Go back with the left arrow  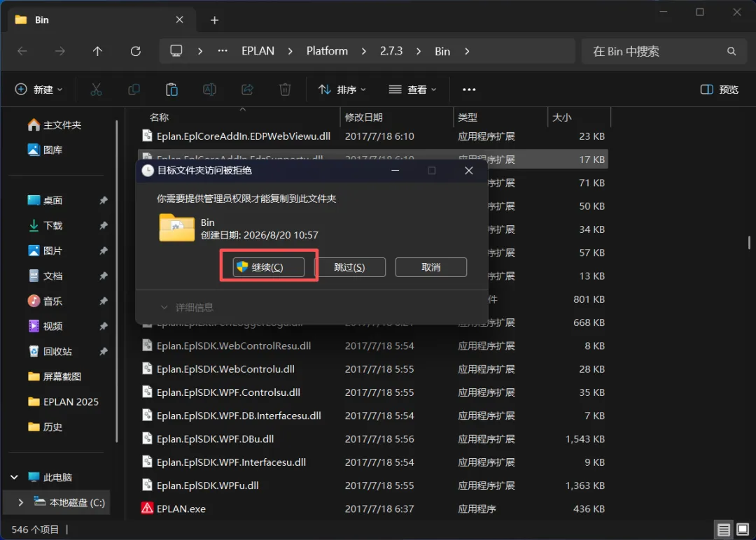click(x=22, y=51)
